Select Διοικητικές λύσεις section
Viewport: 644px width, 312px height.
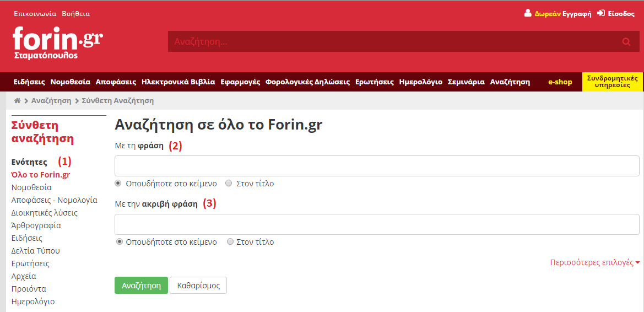click(45, 213)
